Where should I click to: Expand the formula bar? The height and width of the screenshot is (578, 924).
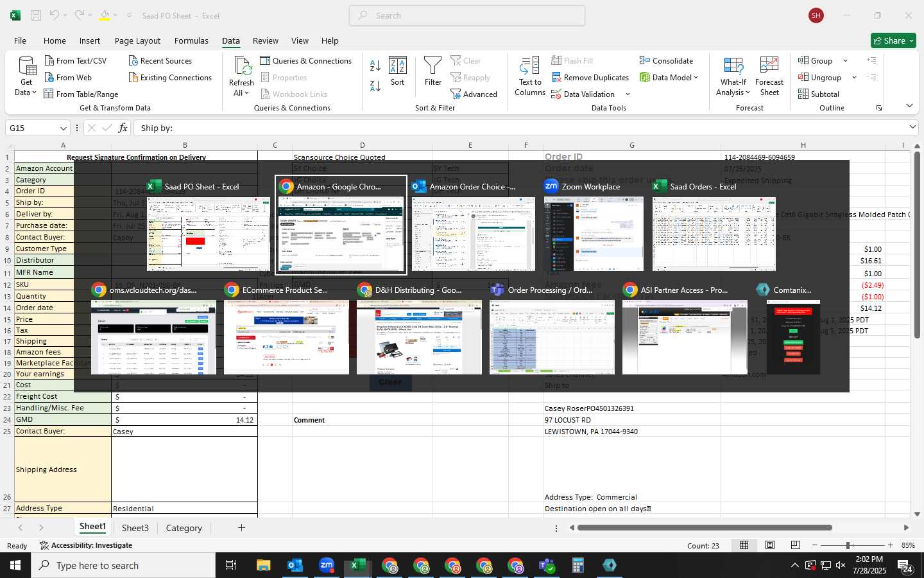pos(912,127)
